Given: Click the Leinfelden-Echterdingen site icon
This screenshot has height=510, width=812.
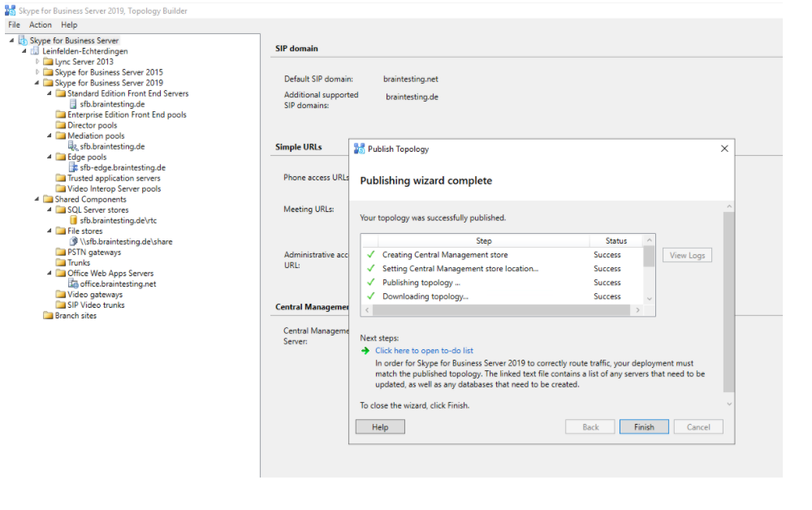Looking at the screenshot, I should [36, 51].
